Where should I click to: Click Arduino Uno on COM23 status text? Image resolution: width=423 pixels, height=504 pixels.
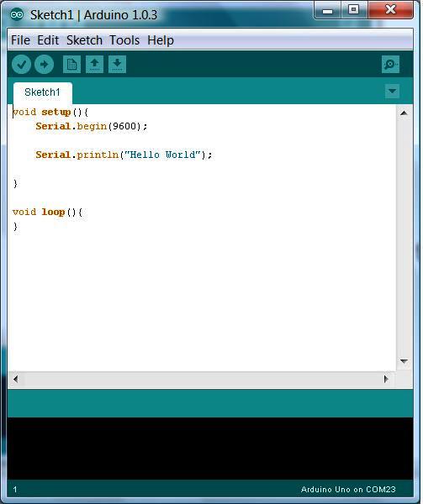pos(348,490)
